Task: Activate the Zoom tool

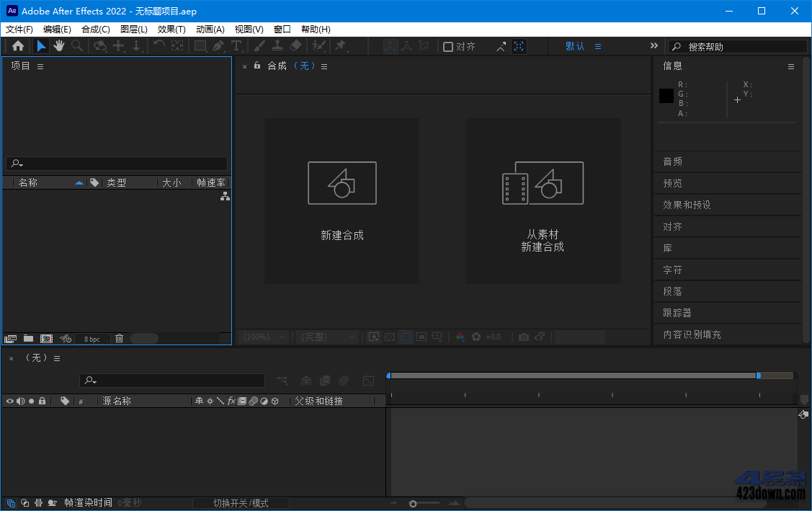Action: pyautogui.click(x=76, y=45)
